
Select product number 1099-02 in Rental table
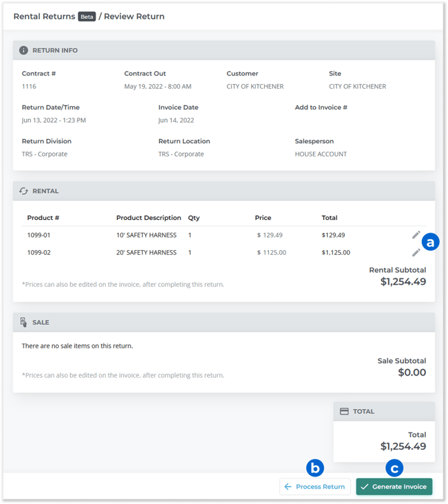39,253
